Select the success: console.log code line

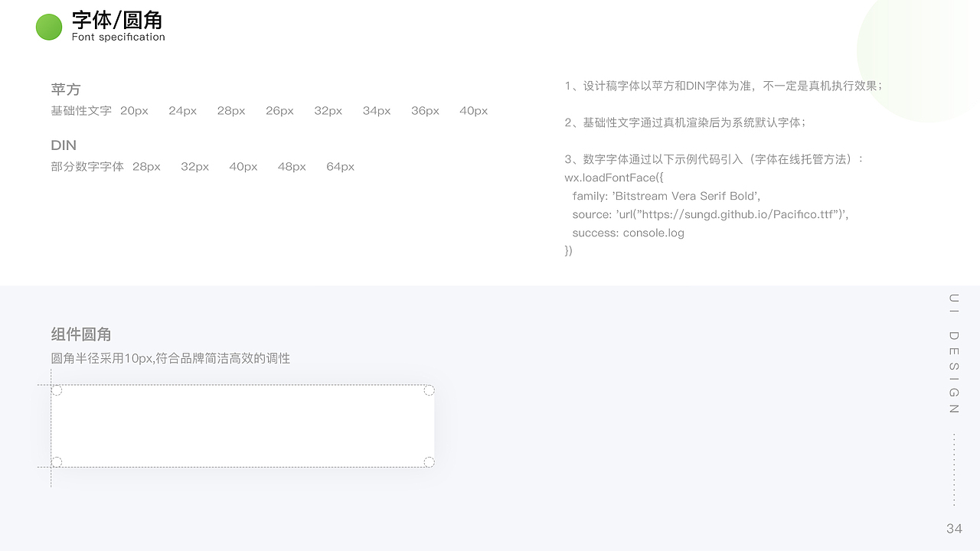[629, 233]
